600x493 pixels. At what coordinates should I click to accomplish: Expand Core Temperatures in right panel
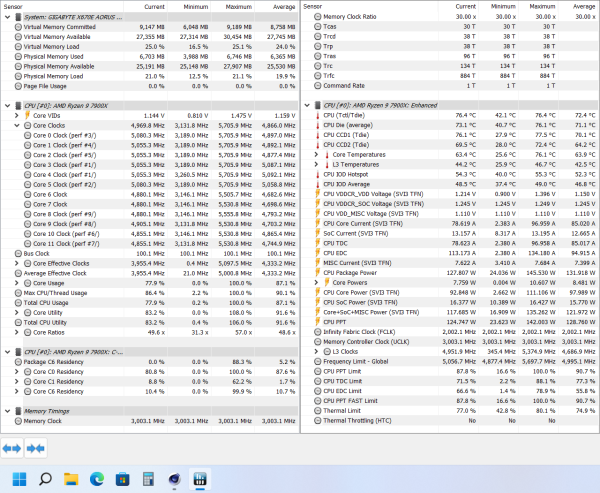tap(316, 154)
